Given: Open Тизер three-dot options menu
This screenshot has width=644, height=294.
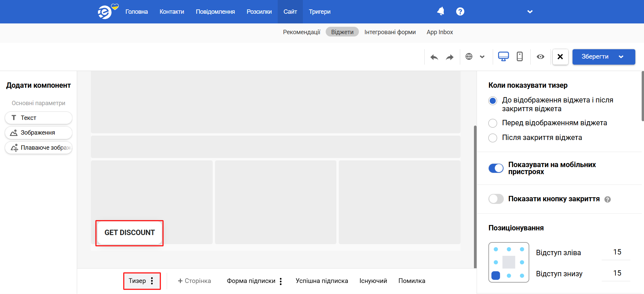Looking at the screenshot, I should (x=152, y=281).
